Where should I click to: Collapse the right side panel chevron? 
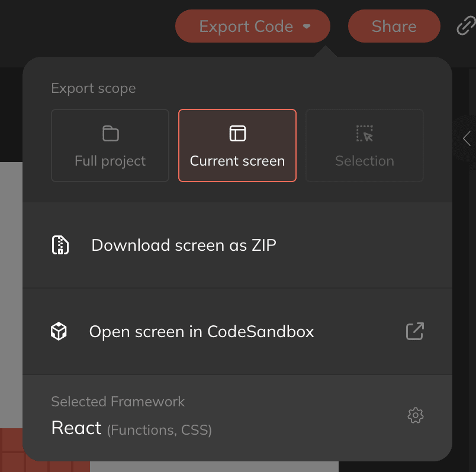click(467, 138)
